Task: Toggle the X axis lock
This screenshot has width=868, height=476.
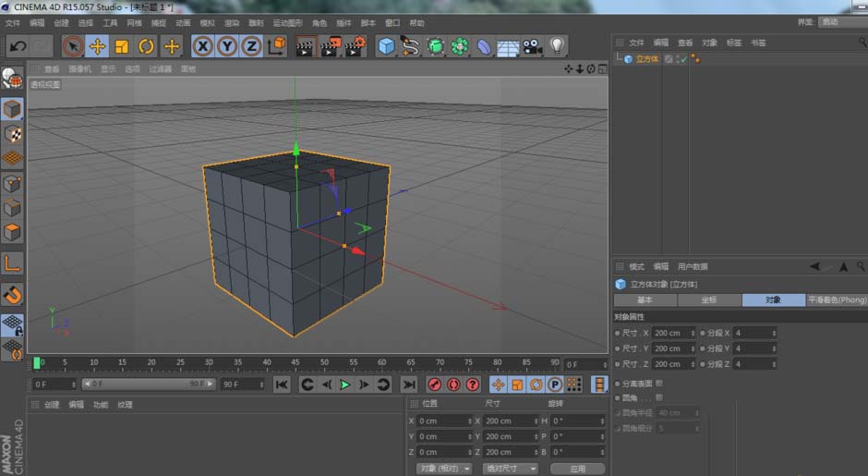Action: 201,46
